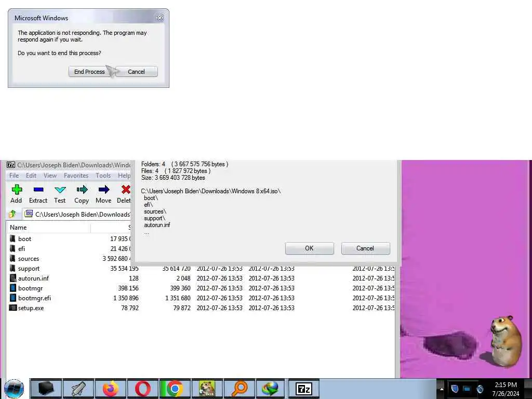
Task: Open the hamster Box taskbar icon
Action: 207,389
